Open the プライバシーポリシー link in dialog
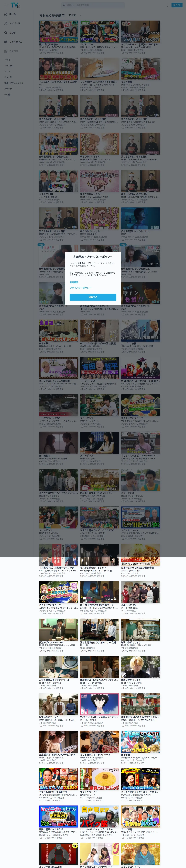 point(80,288)
